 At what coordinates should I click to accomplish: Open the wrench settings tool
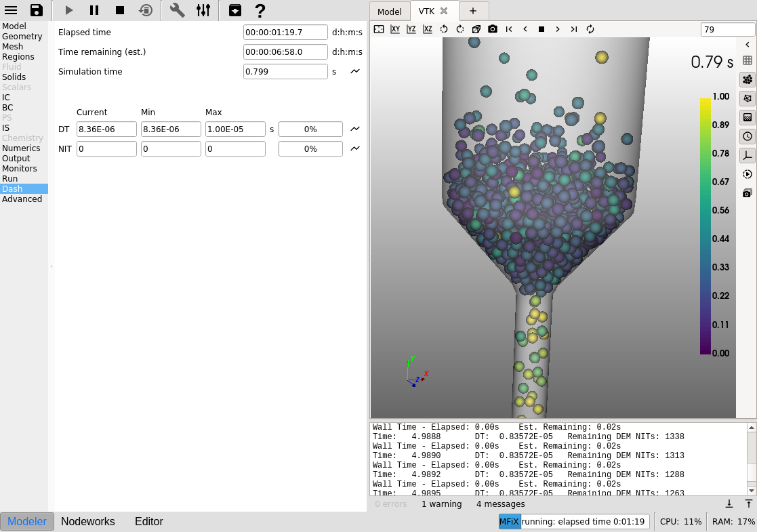pyautogui.click(x=177, y=10)
